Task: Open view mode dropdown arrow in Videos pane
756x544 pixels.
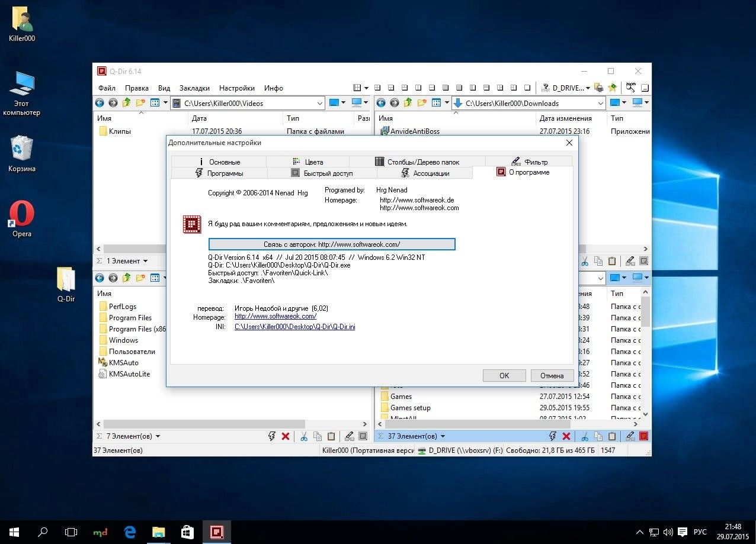Action: [164, 102]
